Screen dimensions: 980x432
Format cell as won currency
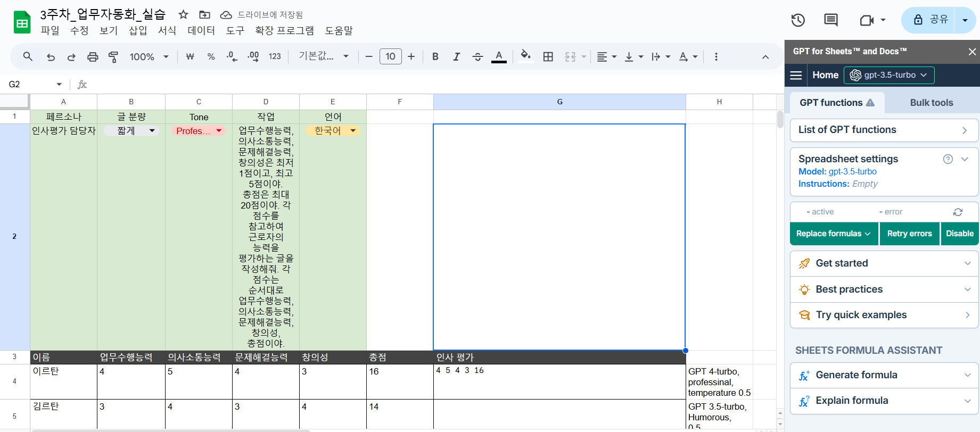[x=190, y=57]
